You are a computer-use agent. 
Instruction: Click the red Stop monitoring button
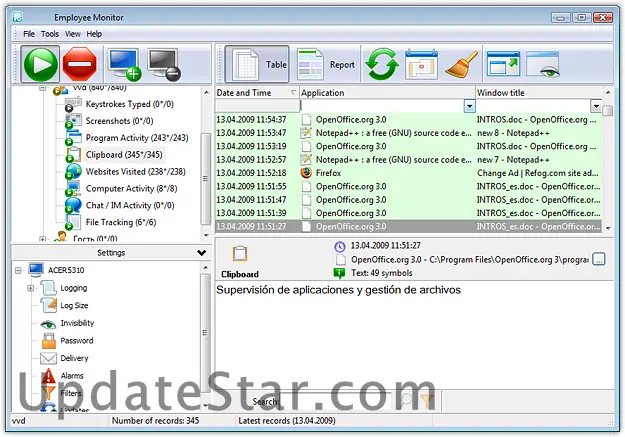pos(80,65)
